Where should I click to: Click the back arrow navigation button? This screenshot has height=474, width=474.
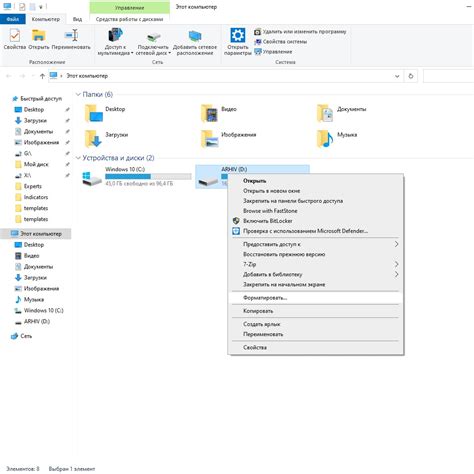click(x=9, y=76)
